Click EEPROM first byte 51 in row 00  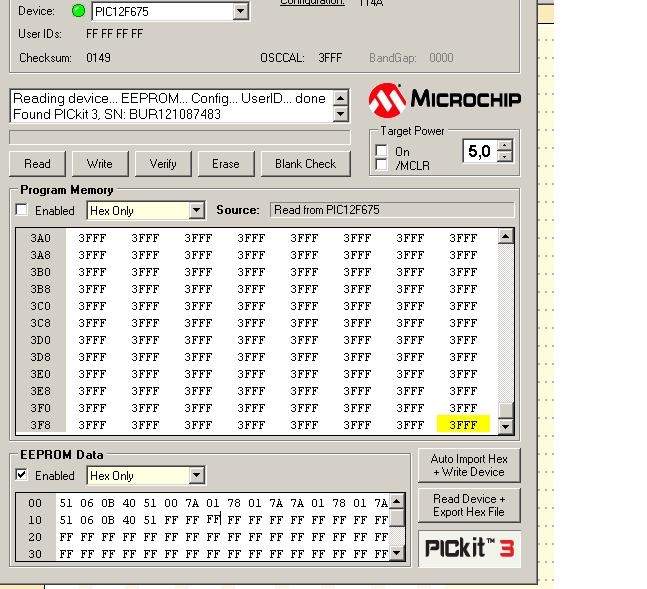click(x=66, y=503)
